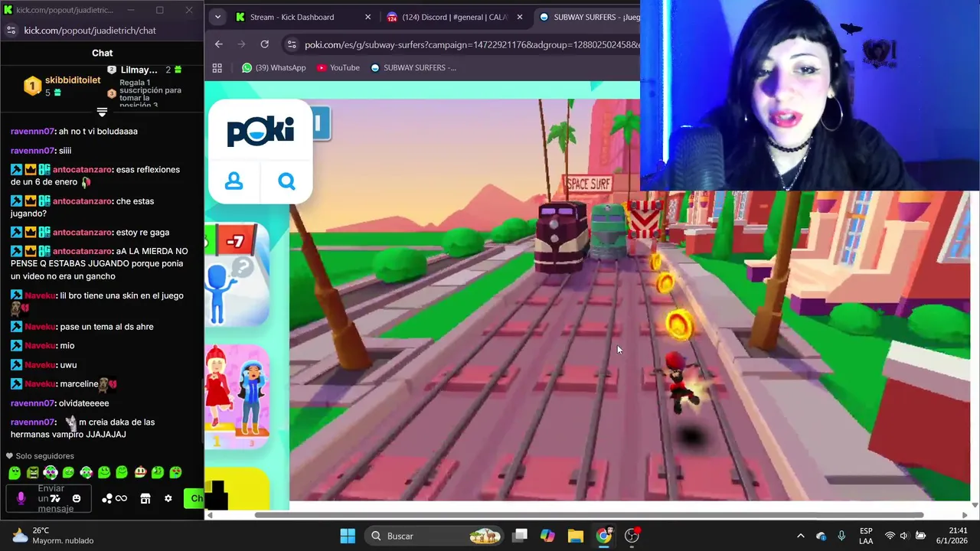Viewport: 980px width, 551px height.
Task: Open Chrome tab search dropdown
Action: point(217,17)
